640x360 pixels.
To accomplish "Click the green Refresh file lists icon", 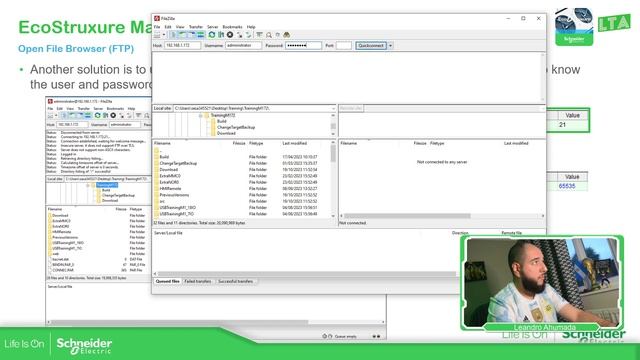I will [211, 35].
